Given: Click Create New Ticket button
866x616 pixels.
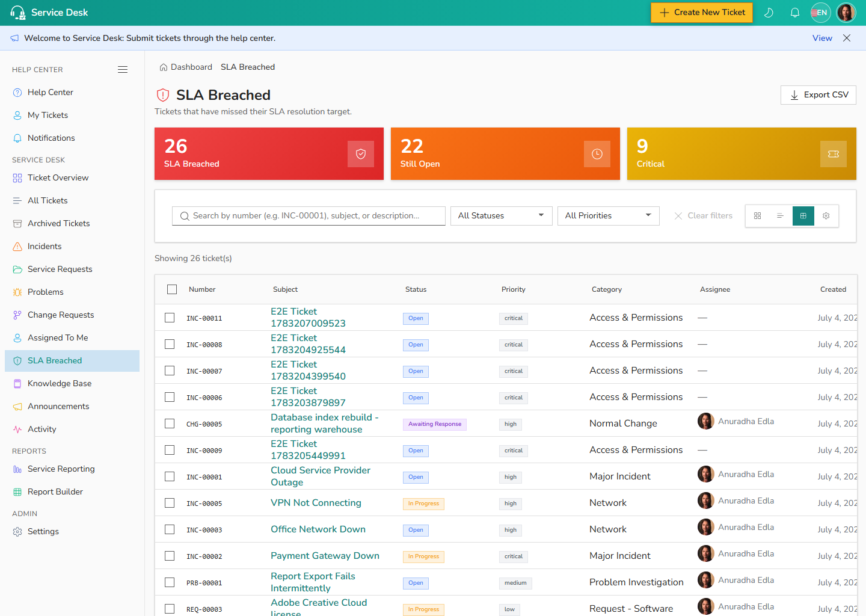Looking at the screenshot, I should coord(702,13).
